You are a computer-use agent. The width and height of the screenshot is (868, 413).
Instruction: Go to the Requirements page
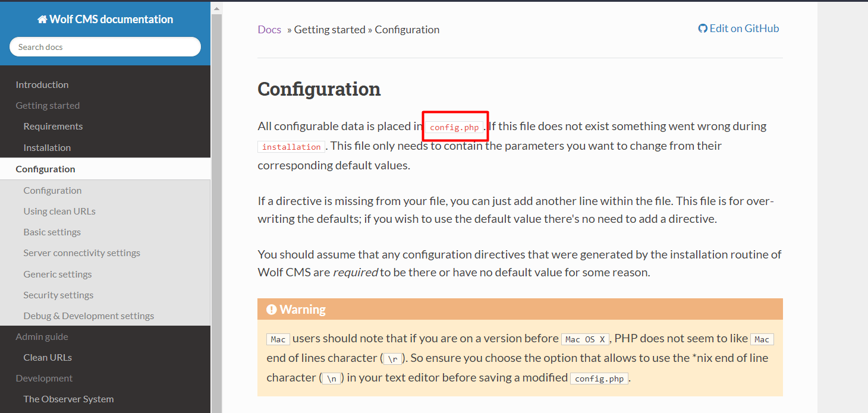[53, 126]
